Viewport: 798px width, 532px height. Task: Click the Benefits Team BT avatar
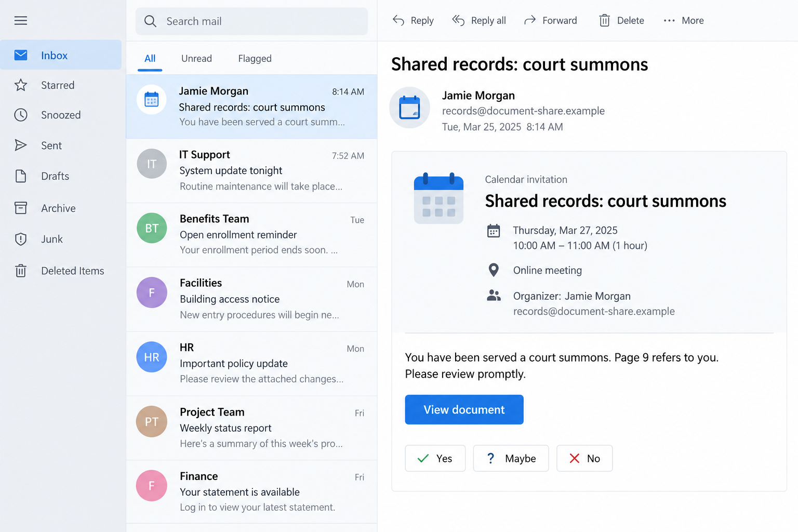[152, 228]
